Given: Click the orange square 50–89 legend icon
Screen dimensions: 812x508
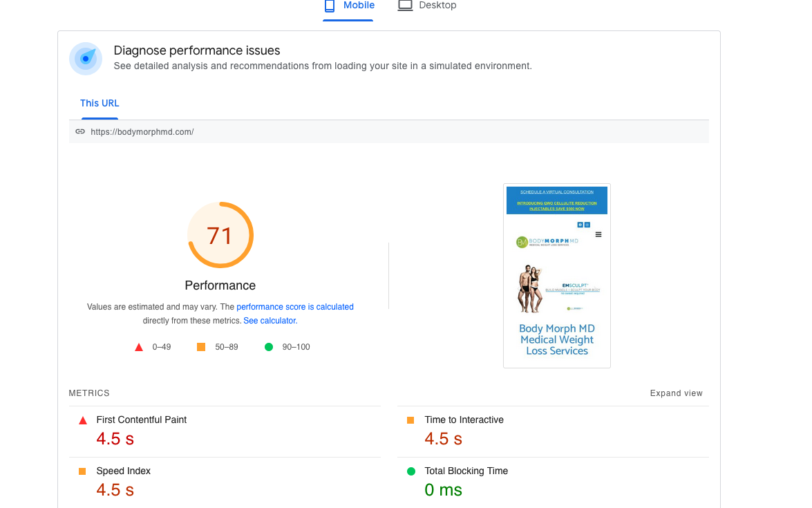Looking at the screenshot, I should (201, 347).
